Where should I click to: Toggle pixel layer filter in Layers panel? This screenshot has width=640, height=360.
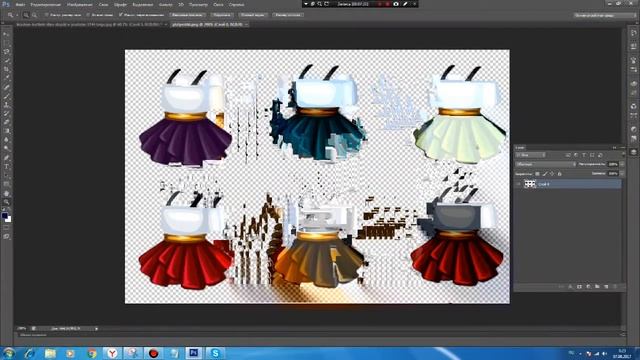(568, 155)
